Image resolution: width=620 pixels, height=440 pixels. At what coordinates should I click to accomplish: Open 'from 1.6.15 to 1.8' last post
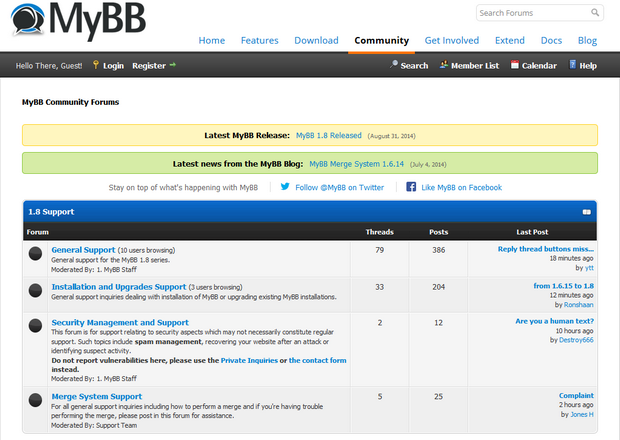[x=563, y=286]
